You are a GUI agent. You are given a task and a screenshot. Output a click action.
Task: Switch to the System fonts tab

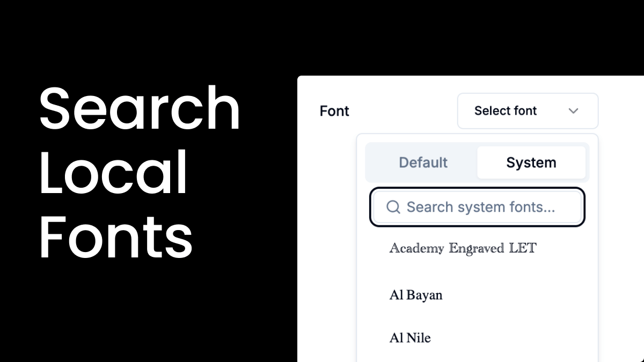point(531,162)
